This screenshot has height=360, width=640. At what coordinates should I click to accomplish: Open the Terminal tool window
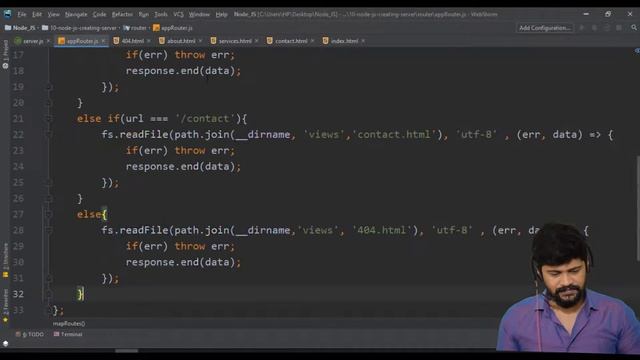[68, 334]
